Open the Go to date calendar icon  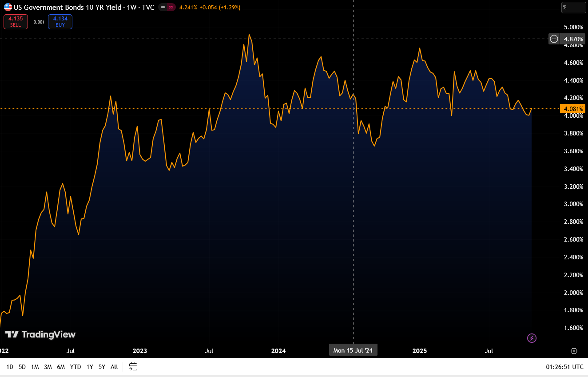pyautogui.click(x=133, y=367)
